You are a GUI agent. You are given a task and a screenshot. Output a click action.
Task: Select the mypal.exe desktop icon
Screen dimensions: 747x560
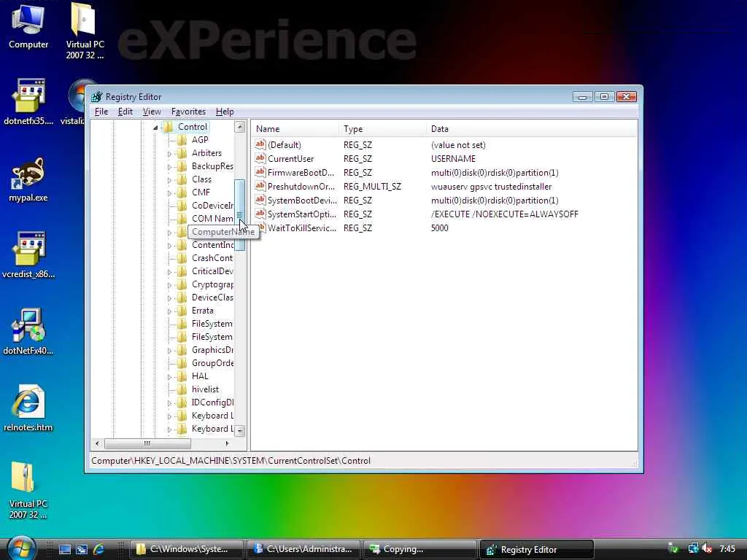(28, 180)
